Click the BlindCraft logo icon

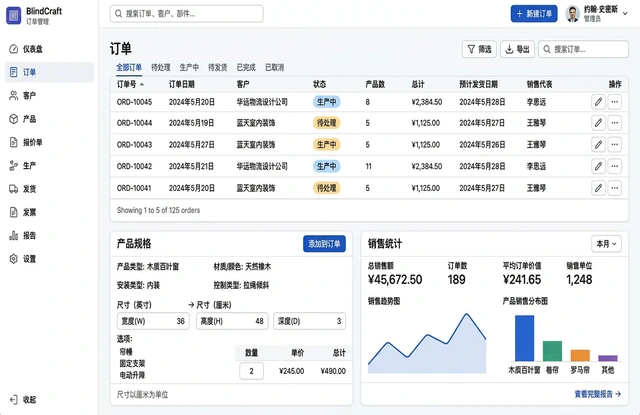13,16
